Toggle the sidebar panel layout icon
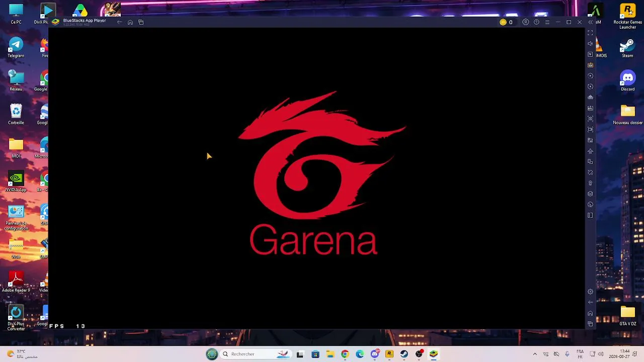This screenshot has height=362, width=644. coord(591,216)
